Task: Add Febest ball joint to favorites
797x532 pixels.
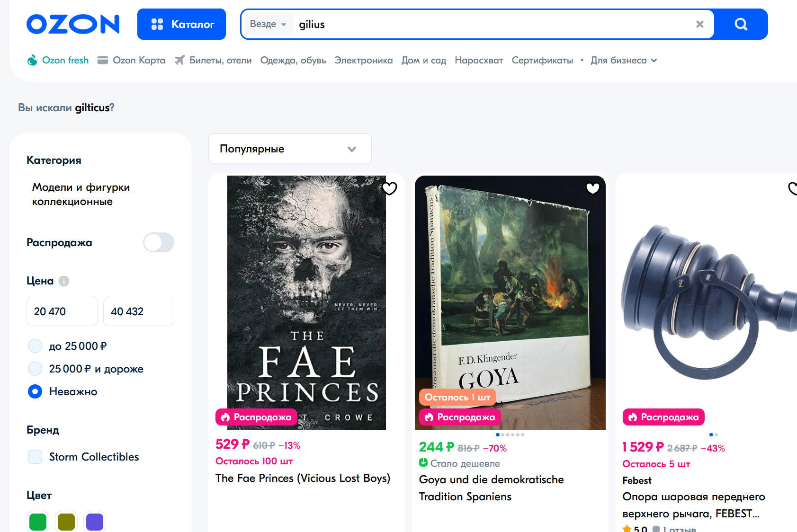Action: [793, 188]
